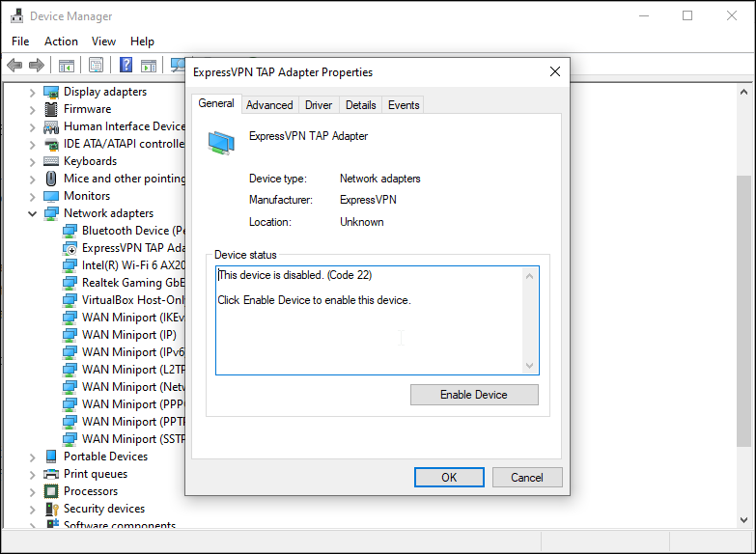Screen dimensions: 756x554
Task: Expand the Monitors node
Action: pos(32,196)
